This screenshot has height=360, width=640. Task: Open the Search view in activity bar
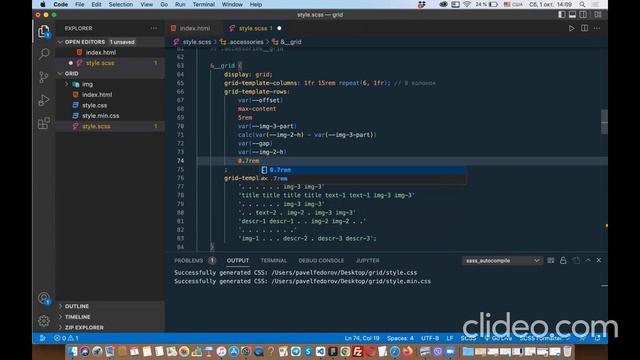[x=44, y=53]
